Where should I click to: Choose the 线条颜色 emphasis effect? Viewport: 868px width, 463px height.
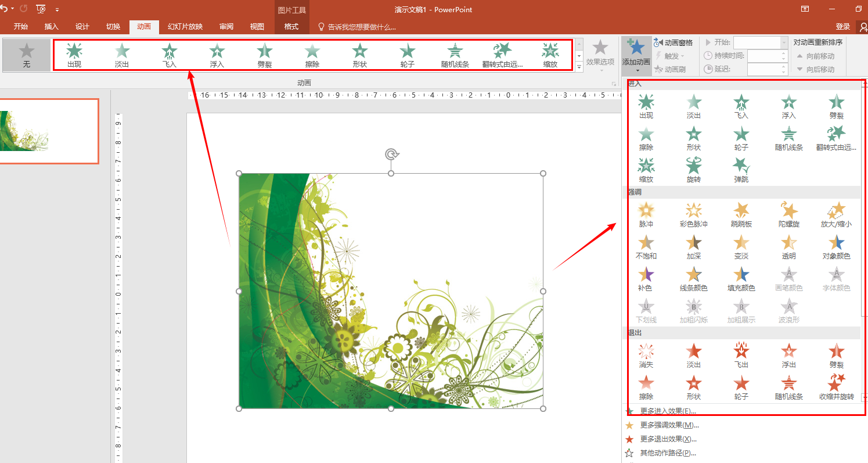pos(694,278)
